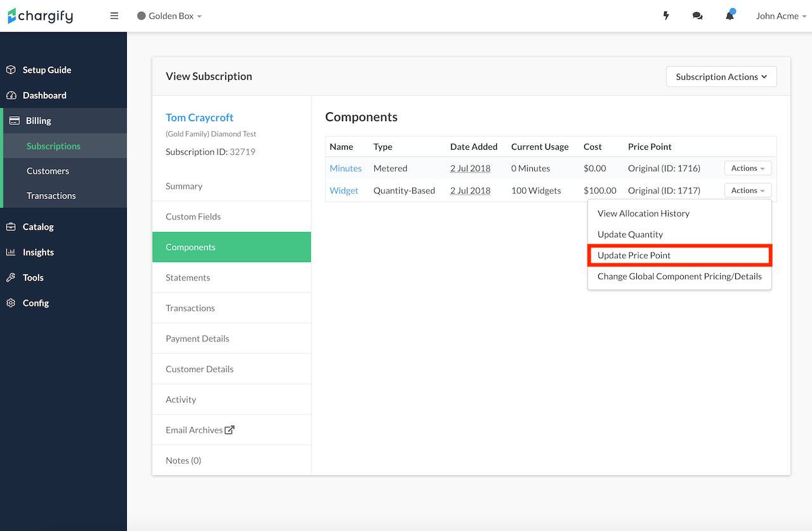The image size is (812, 531).
Task: Click the lightning bolt icon
Action: (666, 16)
